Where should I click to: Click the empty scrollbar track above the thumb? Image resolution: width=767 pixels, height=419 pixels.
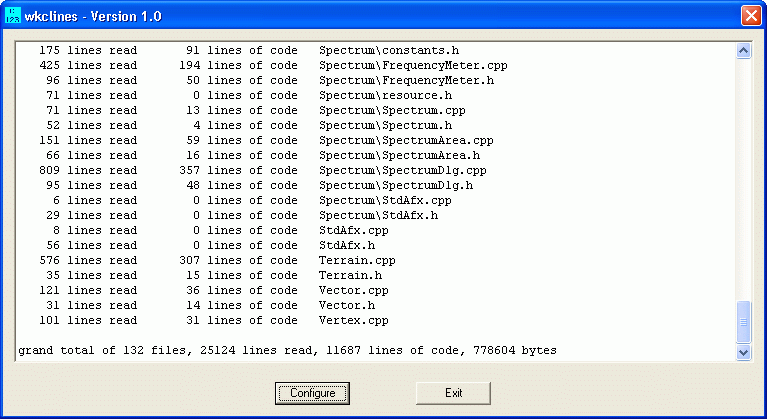click(743, 179)
